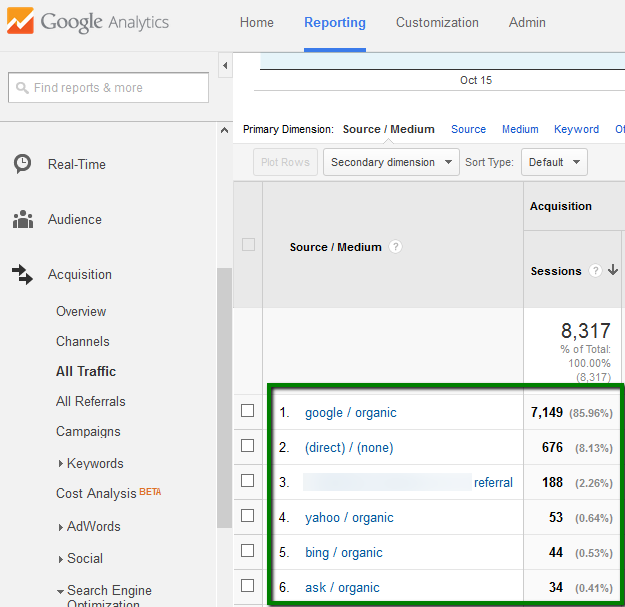Check the (direct) / (none) row checkbox
This screenshot has height=607, width=625.
pos(248,446)
